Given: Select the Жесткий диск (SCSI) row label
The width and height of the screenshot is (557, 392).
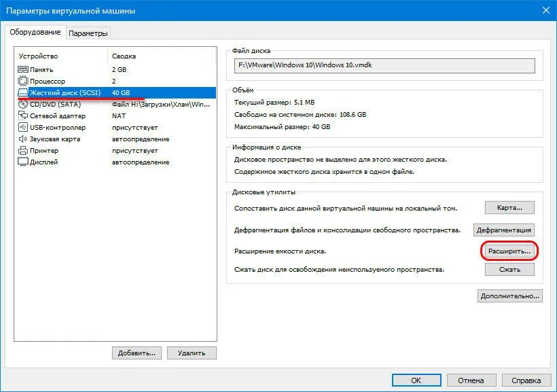Looking at the screenshot, I should point(65,93).
